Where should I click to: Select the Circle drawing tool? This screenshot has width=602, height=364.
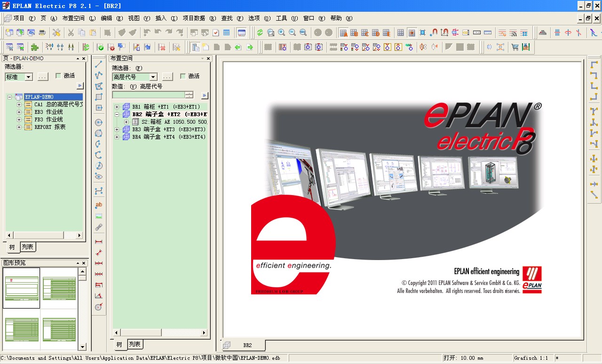pyautogui.click(x=99, y=122)
